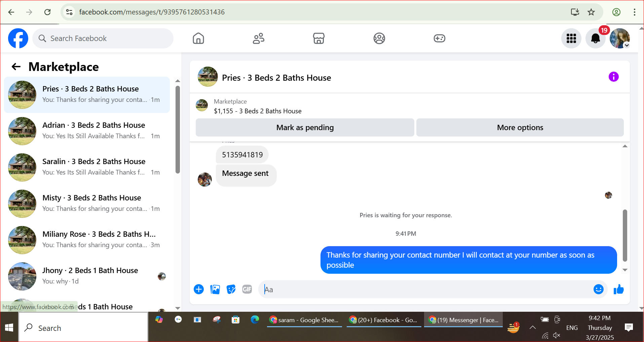Focus the Search Facebook box
The width and height of the screenshot is (644, 342).
click(103, 38)
